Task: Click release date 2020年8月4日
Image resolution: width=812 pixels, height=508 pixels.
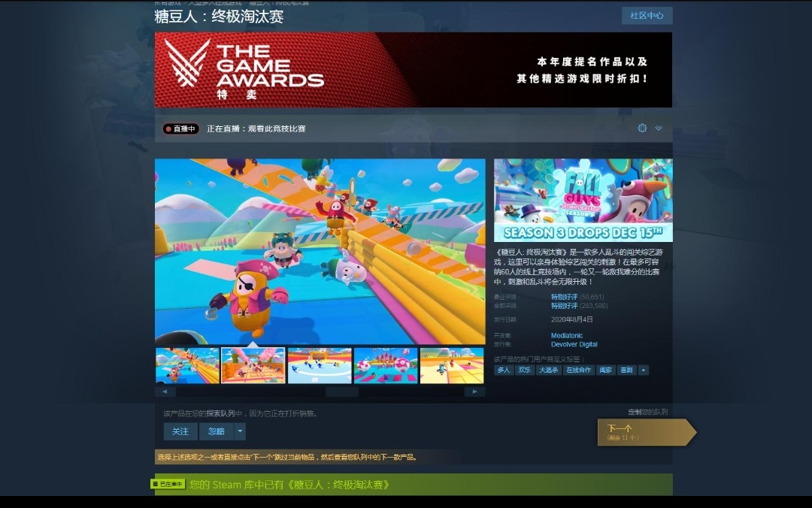Action: click(x=571, y=319)
